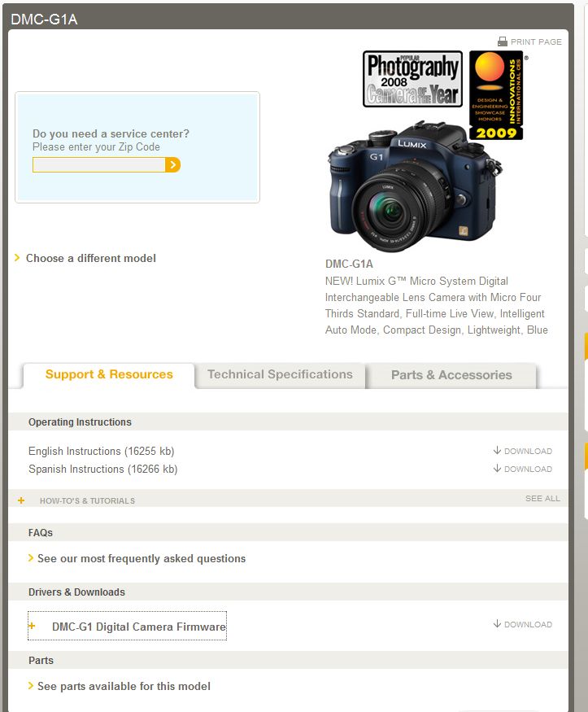Click the DMC-G1A model name under the camera
The width and height of the screenshot is (588, 712).
349,264
